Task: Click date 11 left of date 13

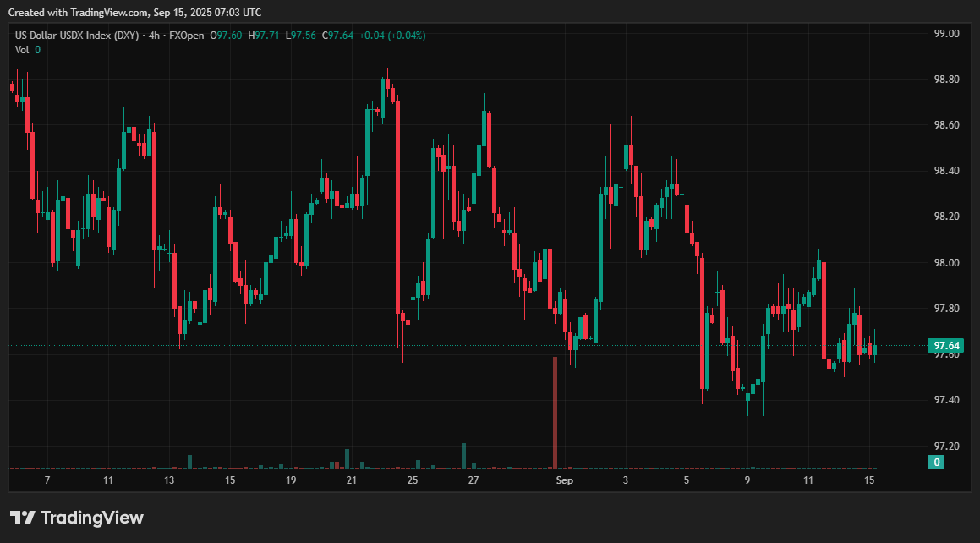Action: [108, 480]
